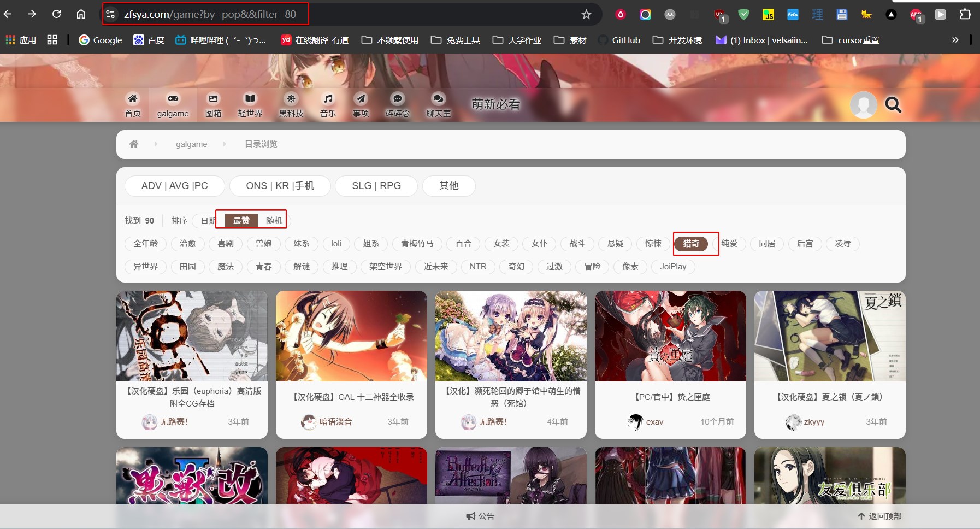Open site search magnifier icon
Image resolution: width=980 pixels, height=529 pixels.
pyautogui.click(x=893, y=104)
